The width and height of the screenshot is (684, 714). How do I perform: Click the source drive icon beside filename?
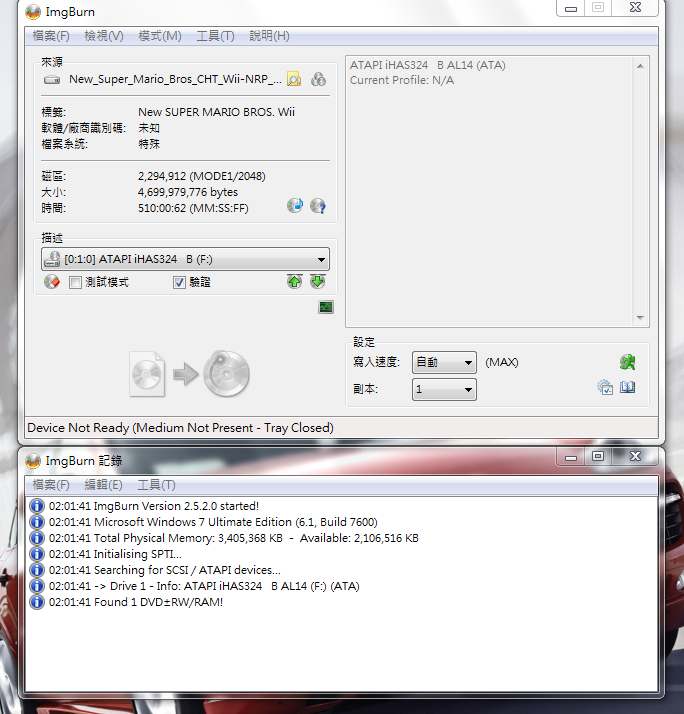52,80
